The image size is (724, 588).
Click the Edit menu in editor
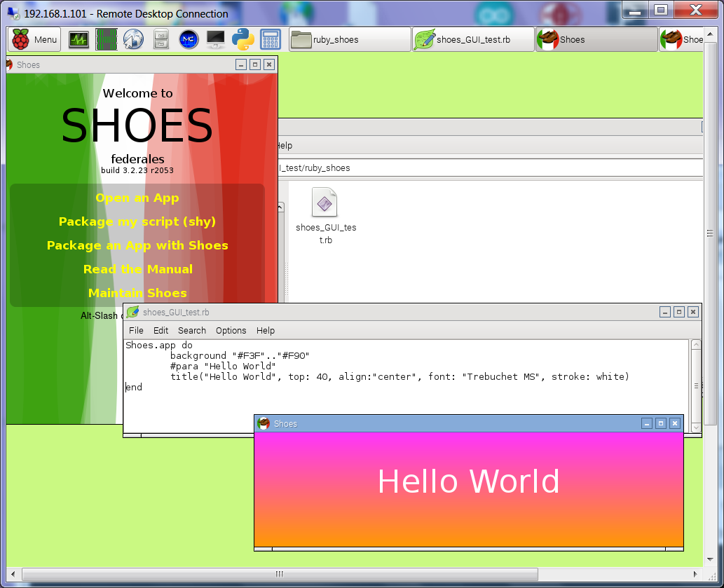point(160,331)
